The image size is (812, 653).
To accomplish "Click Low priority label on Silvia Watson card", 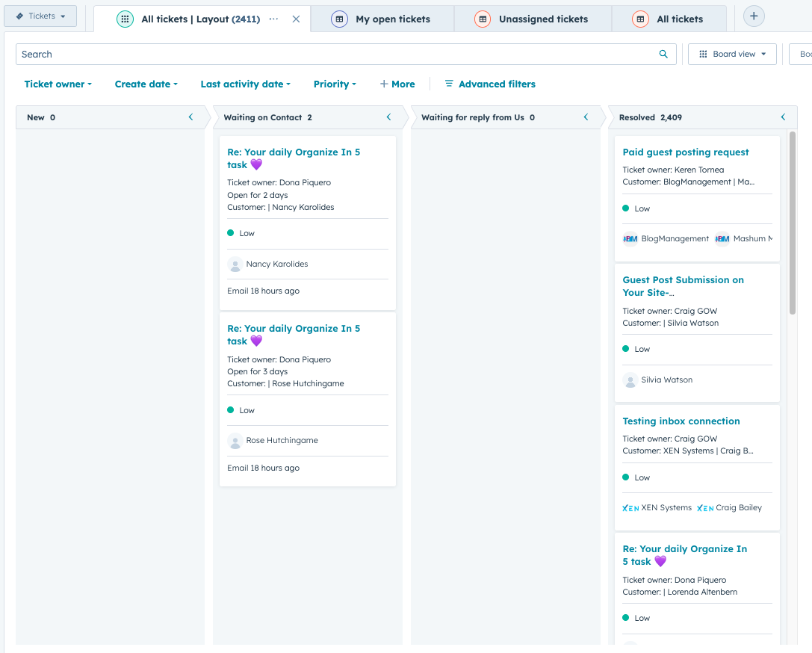I will tap(642, 349).
